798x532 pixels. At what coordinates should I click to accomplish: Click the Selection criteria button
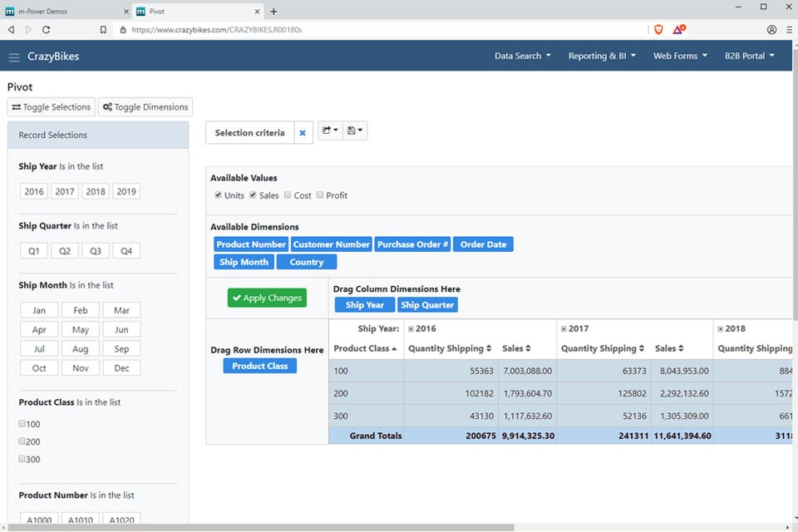[x=250, y=133]
